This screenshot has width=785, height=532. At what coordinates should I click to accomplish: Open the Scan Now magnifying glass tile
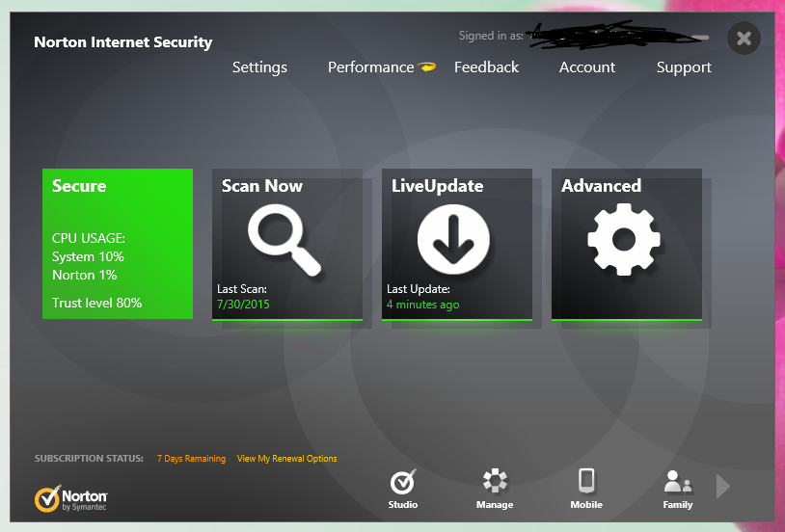pos(286,244)
